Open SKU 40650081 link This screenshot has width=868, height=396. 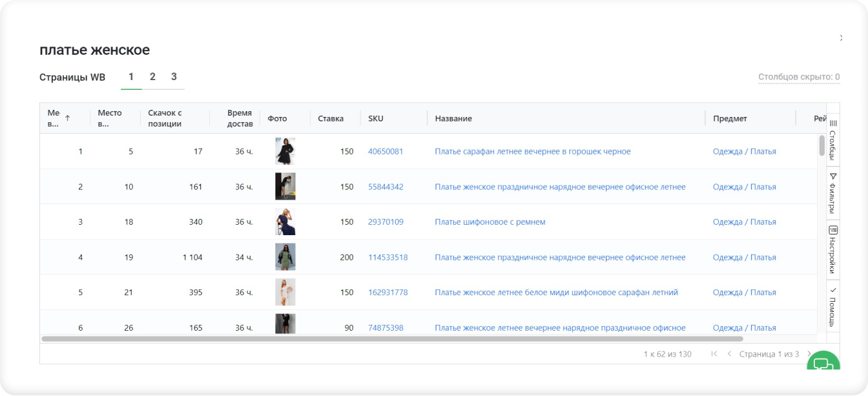[386, 151]
